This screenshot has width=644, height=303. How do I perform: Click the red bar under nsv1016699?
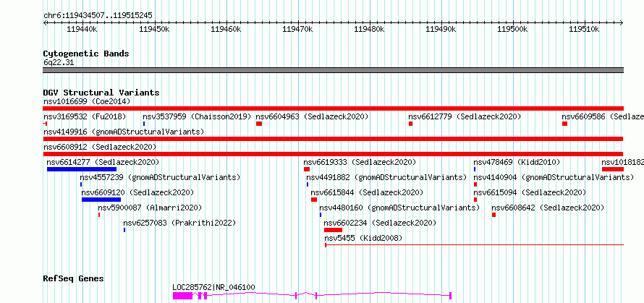click(333, 108)
